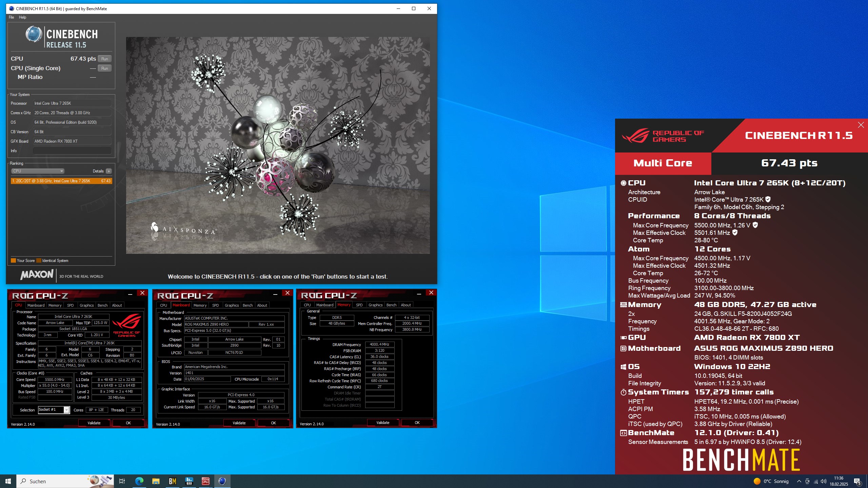Select the 20C/20T Core Ultra 7 ranking row
Viewport: 868px width, 488px height.
(61, 181)
